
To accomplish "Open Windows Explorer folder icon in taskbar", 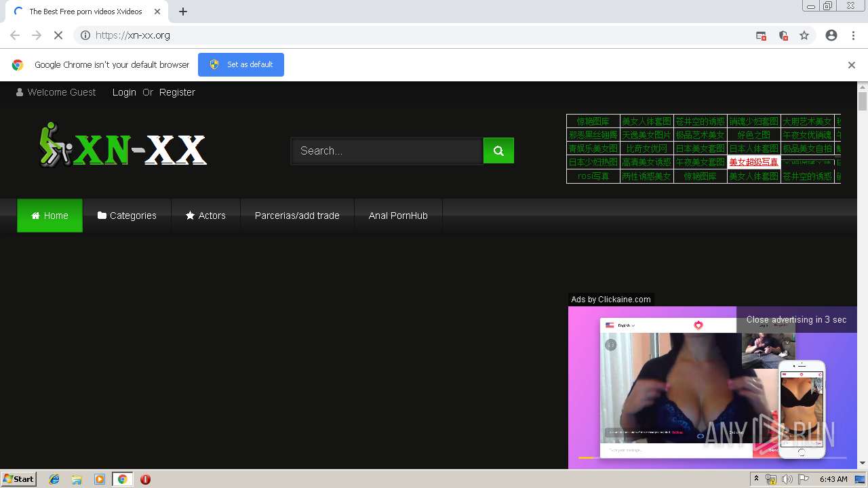I will [77, 479].
